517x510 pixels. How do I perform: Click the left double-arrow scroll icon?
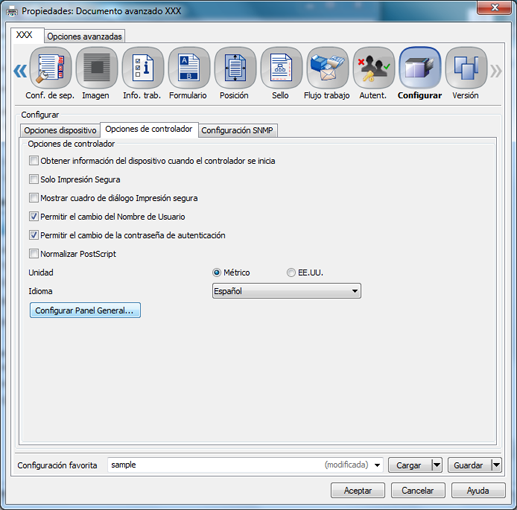(x=20, y=71)
